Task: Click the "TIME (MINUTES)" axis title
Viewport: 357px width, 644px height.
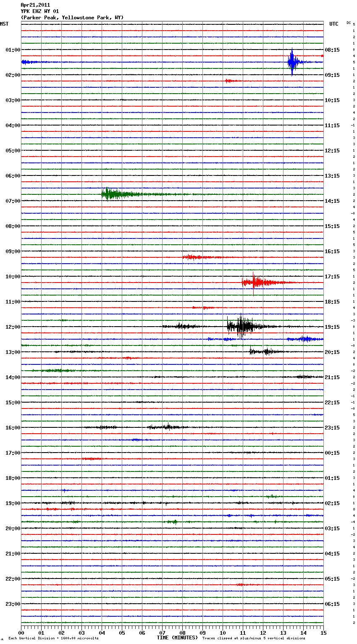Action: coord(177,638)
